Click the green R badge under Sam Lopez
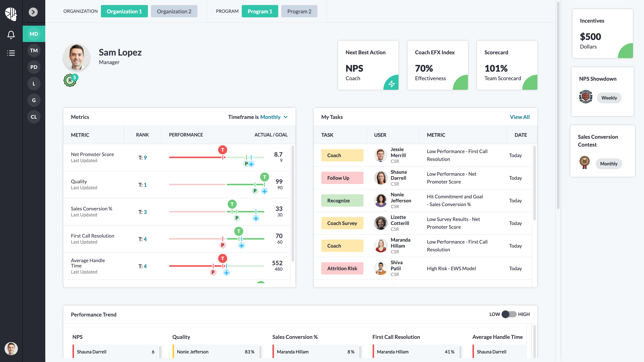Viewport: 644px width, 362px height. (x=70, y=81)
